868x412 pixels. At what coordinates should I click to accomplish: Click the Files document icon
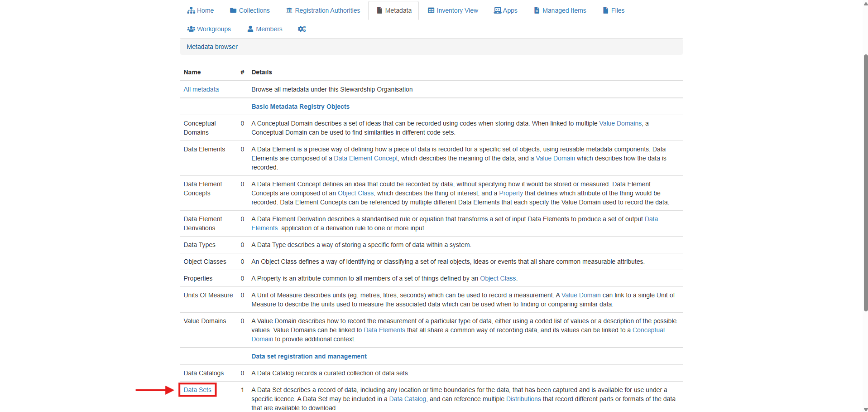pos(606,10)
